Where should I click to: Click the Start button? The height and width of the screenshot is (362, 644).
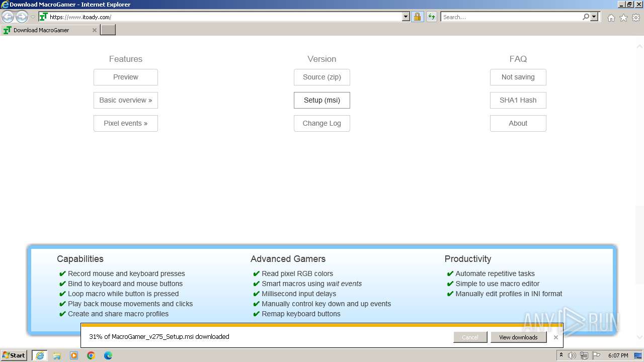pyautogui.click(x=14, y=355)
